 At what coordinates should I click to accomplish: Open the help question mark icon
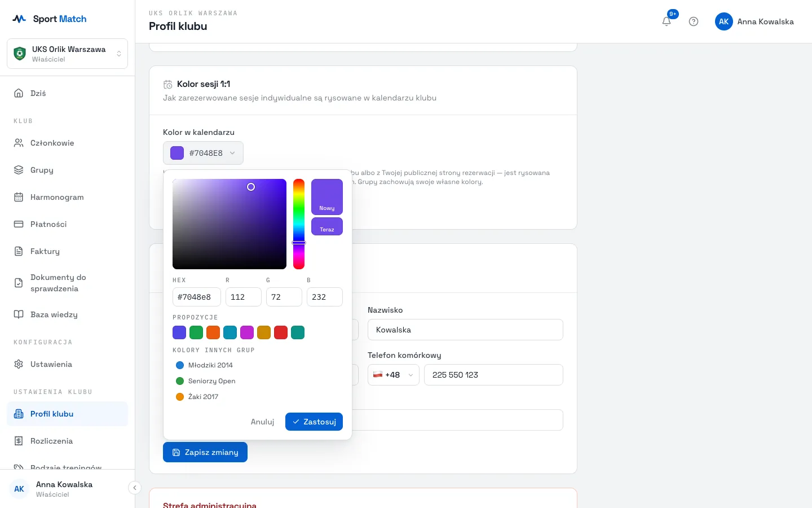(694, 21)
